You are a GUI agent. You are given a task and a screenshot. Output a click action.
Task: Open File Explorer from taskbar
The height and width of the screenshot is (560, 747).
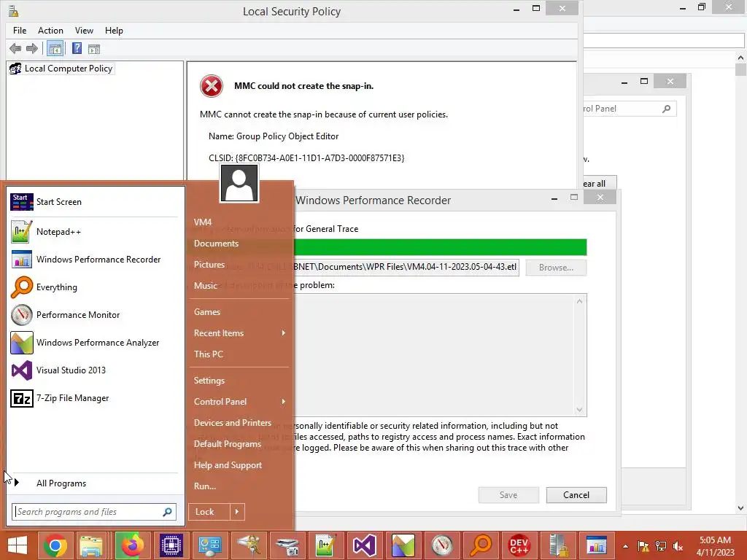click(90, 545)
